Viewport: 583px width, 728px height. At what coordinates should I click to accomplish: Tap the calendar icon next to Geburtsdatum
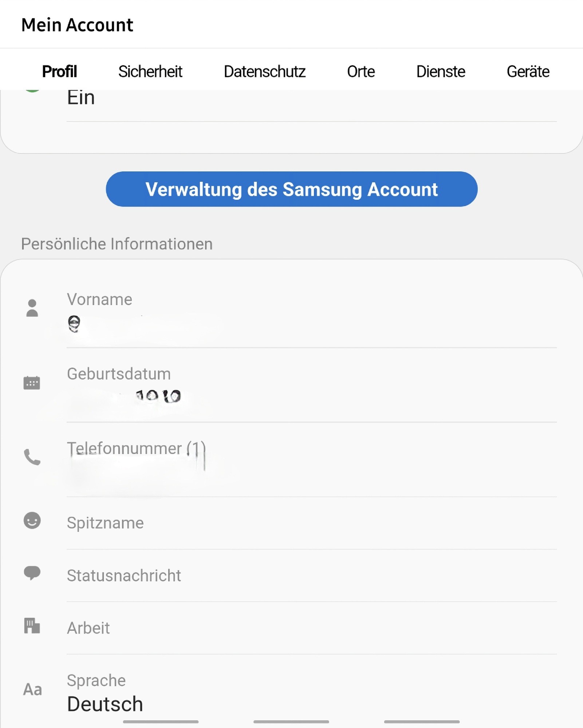click(x=32, y=383)
